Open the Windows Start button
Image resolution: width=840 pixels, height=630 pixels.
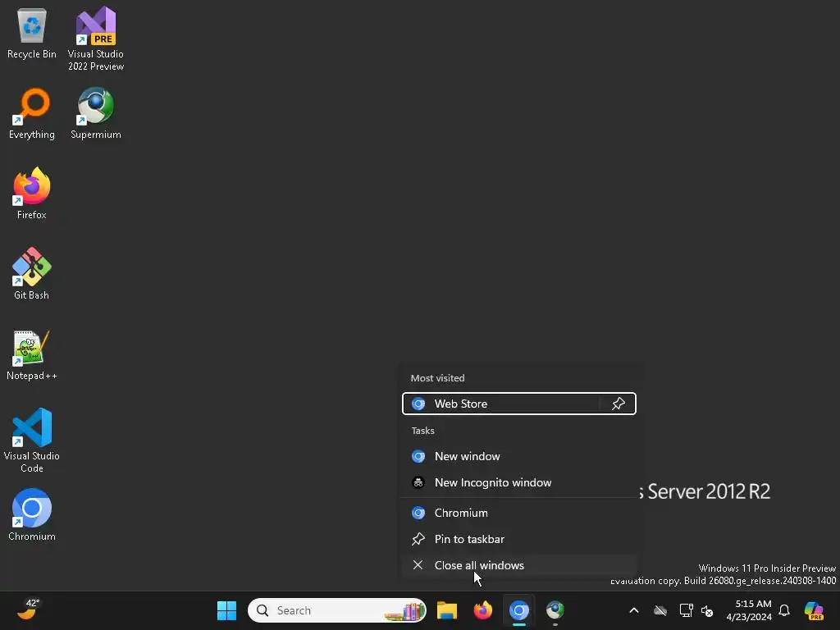(226, 610)
